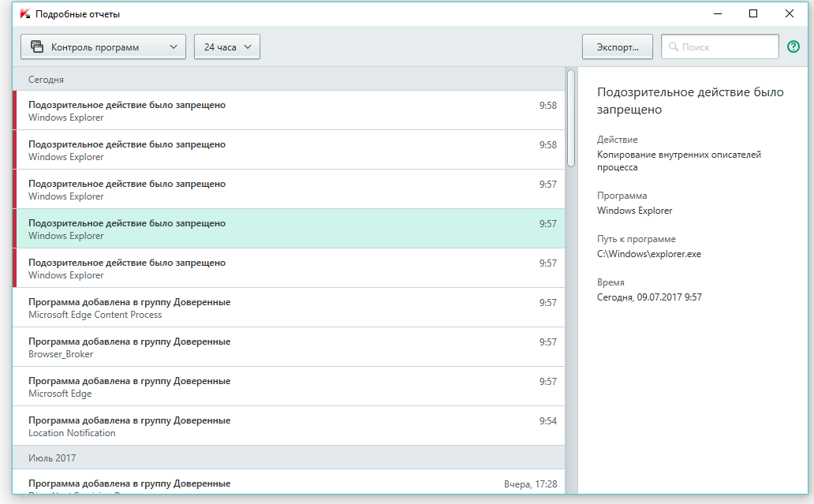Open help via green question mark icon
This screenshot has width=814, height=504.
click(793, 47)
